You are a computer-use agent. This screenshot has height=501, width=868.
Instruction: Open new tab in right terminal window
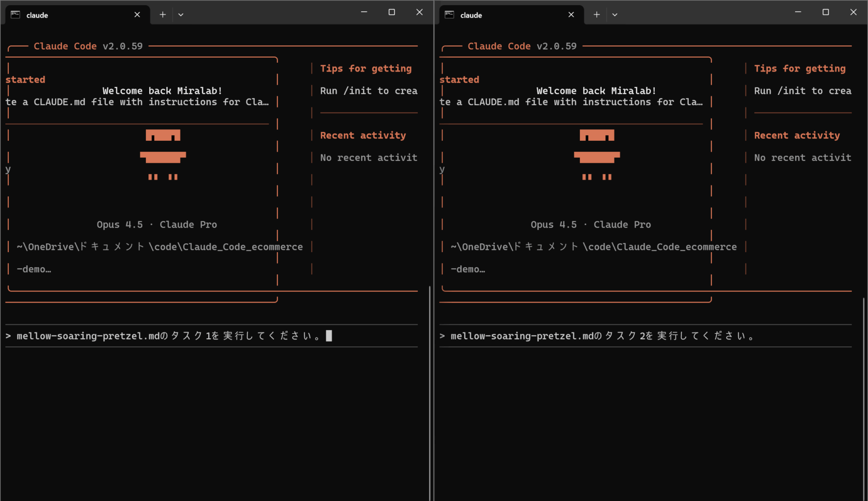(596, 14)
